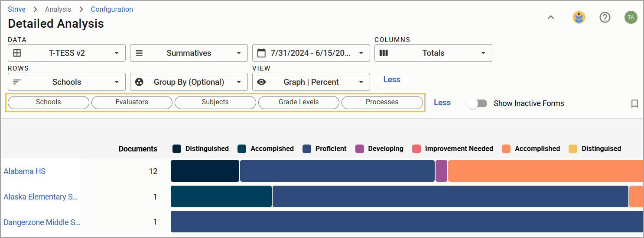Open the T-TESS v2 data dropdown
The image size is (644, 238).
[67, 53]
